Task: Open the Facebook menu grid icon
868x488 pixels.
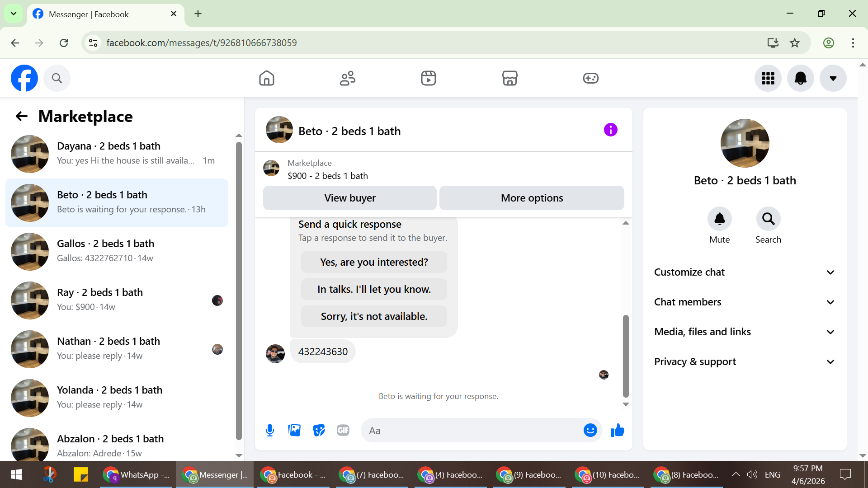Action: [768, 78]
